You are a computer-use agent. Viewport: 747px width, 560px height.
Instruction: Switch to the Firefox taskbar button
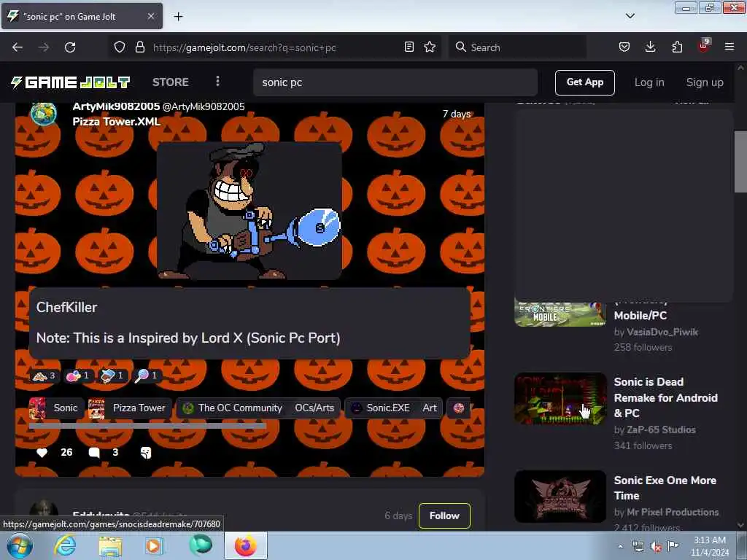pos(246,546)
